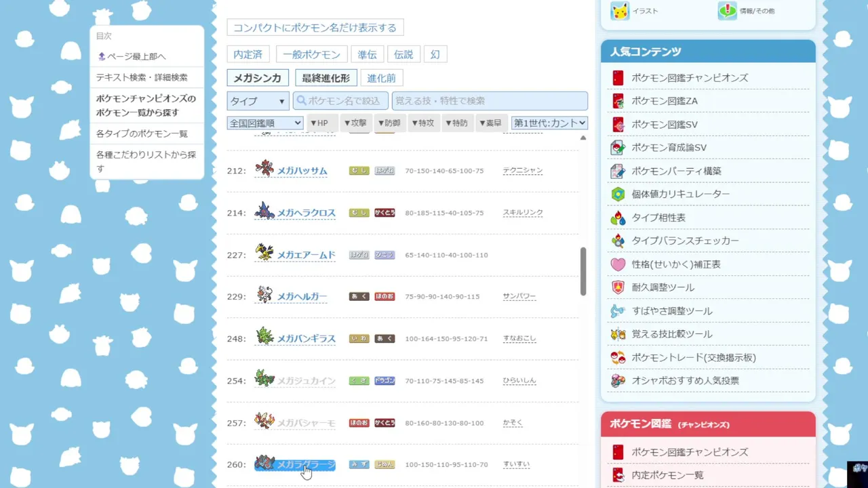Click the メガハッサム sprite icon
This screenshot has height=488, width=868.
pos(264,169)
